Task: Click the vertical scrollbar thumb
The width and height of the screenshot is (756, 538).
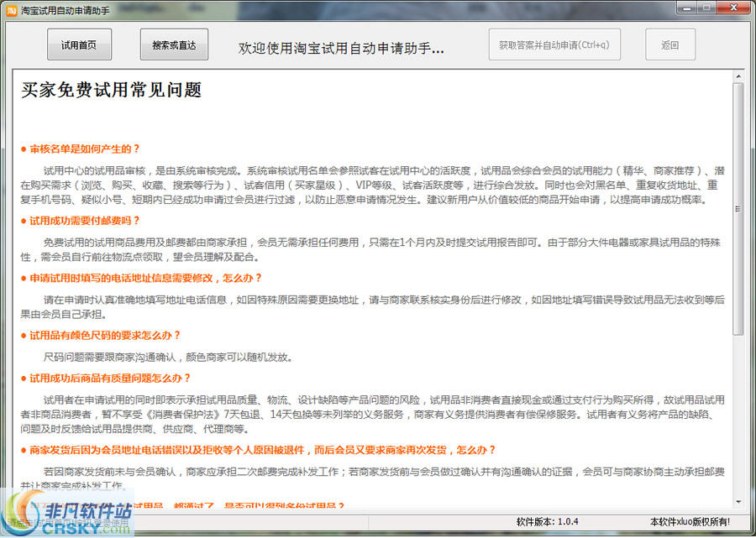Action: (x=738, y=208)
